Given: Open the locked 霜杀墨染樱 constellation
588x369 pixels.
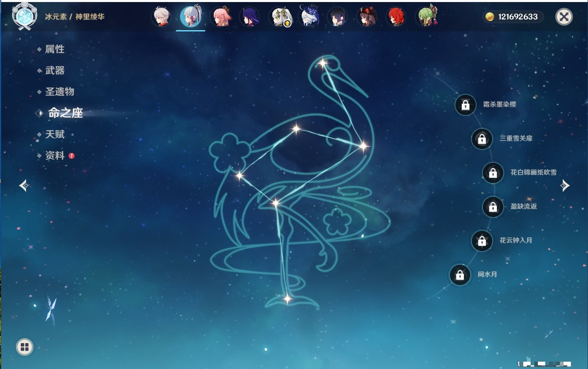Looking at the screenshot, I should [x=465, y=105].
